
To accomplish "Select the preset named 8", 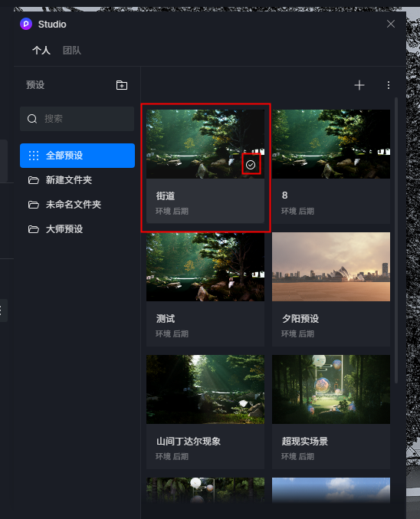I will [x=331, y=166].
